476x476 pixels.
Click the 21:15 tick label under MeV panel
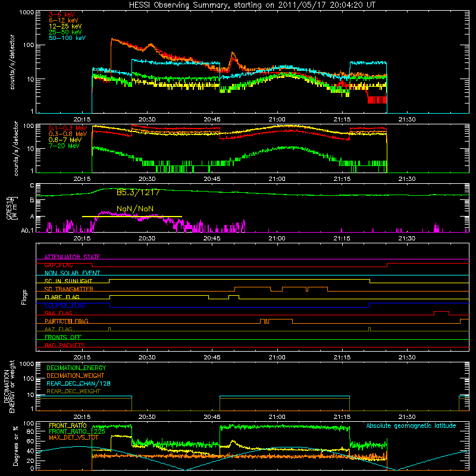tap(342, 179)
